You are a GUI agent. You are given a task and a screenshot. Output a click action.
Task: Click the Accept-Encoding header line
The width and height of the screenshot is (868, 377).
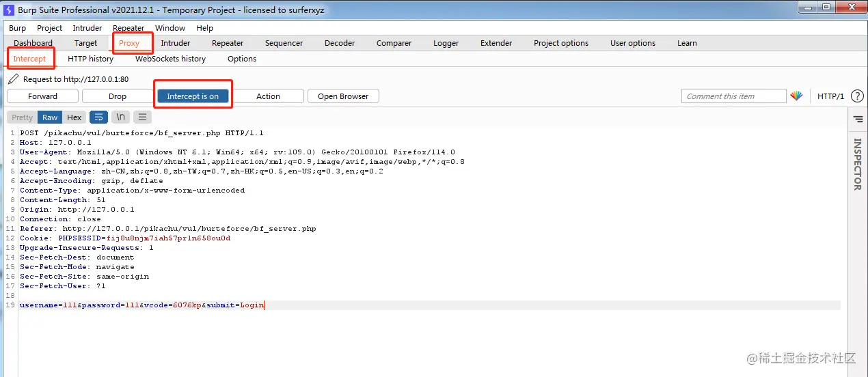click(x=91, y=181)
